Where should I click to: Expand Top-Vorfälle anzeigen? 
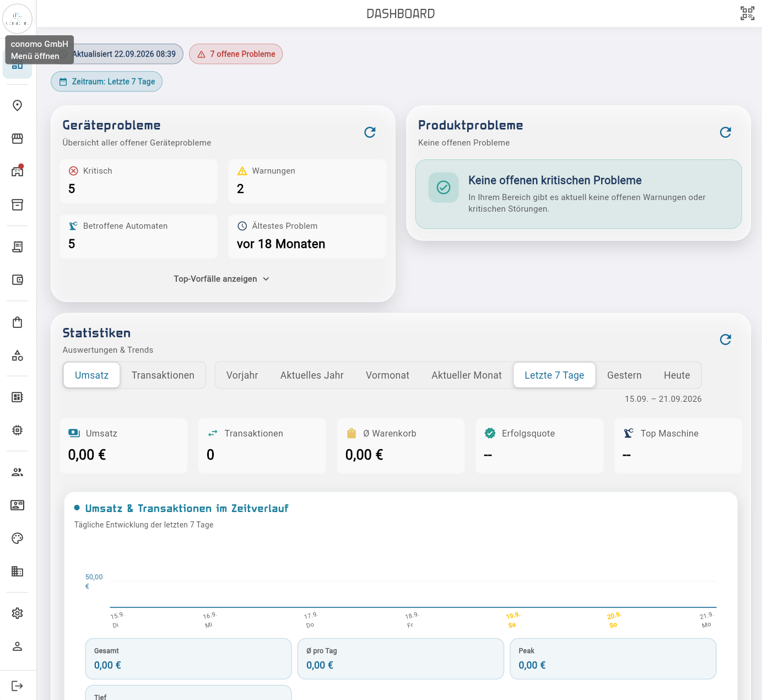[x=222, y=279]
